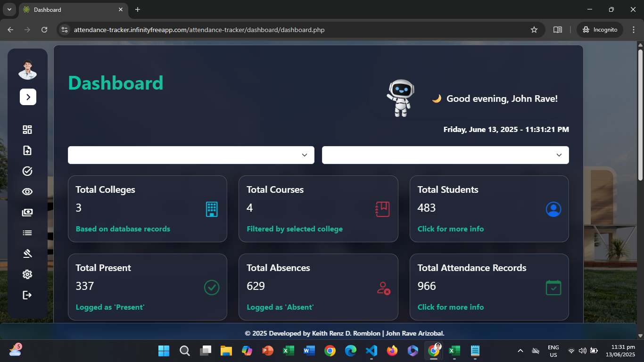Click the notebook icon on Total Courses card
Viewport: 644px width, 362px height.
[383, 209]
